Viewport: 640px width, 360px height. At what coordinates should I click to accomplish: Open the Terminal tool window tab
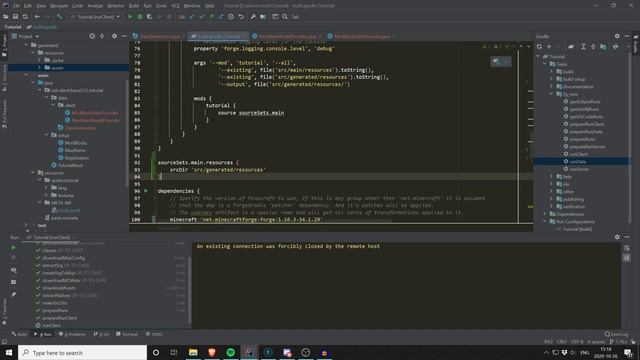pos(127,334)
